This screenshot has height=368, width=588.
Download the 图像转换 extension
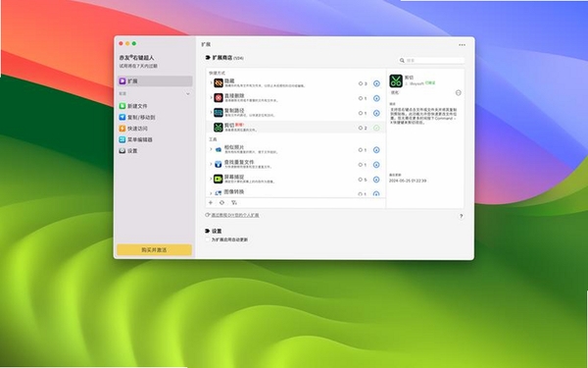376,193
